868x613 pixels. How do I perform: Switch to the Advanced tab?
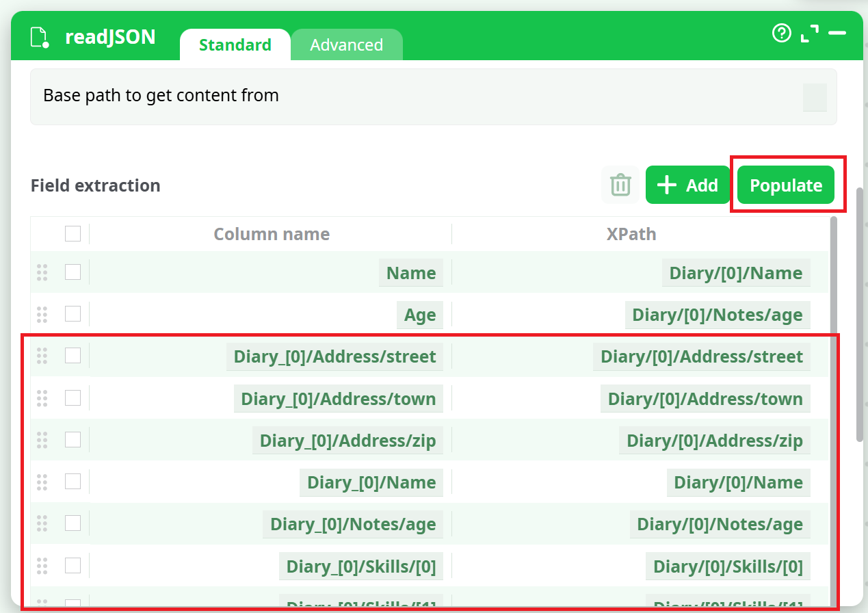(x=346, y=45)
